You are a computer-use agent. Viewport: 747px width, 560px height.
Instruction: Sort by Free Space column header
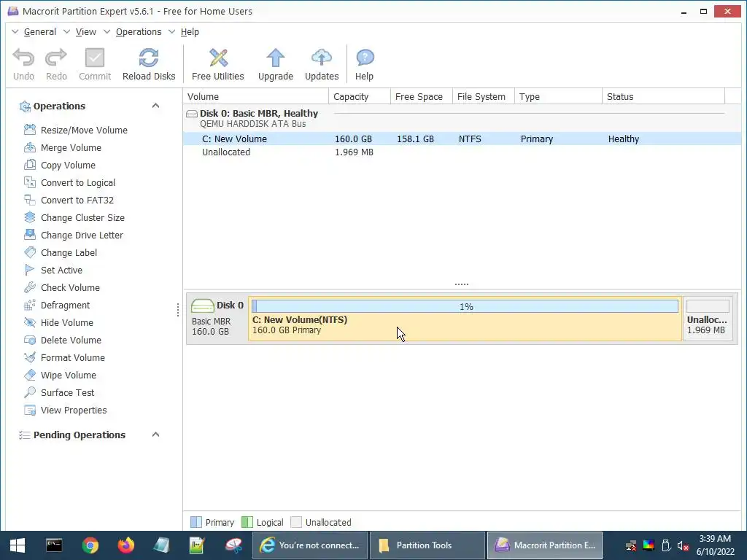tap(422, 97)
